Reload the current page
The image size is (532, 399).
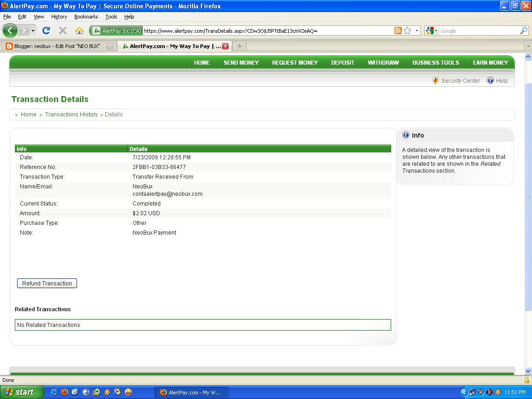(x=46, y=30)
